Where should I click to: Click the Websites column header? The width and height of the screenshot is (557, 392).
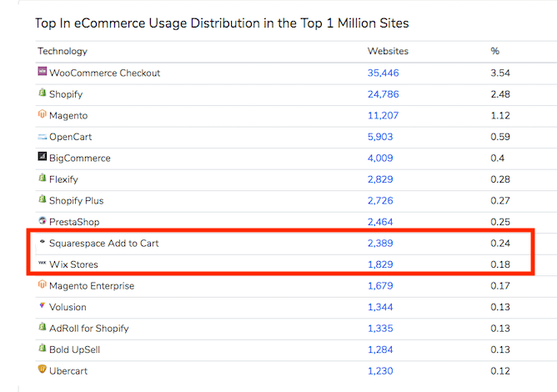388,51
